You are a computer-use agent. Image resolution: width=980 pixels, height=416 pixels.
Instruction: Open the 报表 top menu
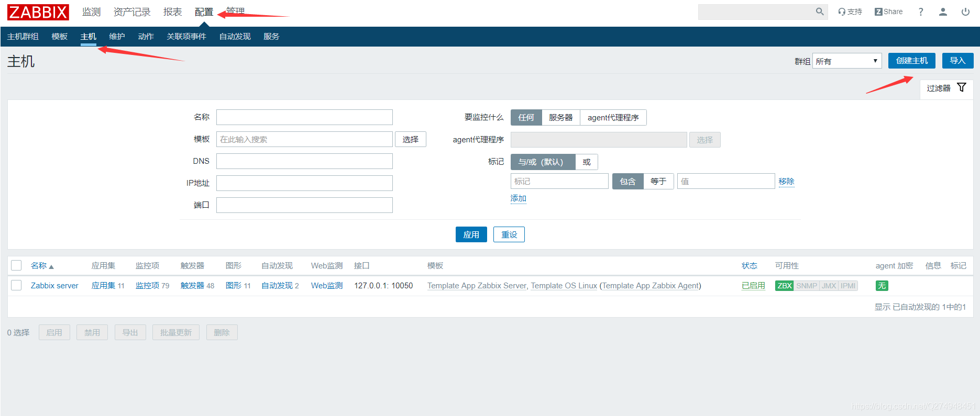[172, 12]
